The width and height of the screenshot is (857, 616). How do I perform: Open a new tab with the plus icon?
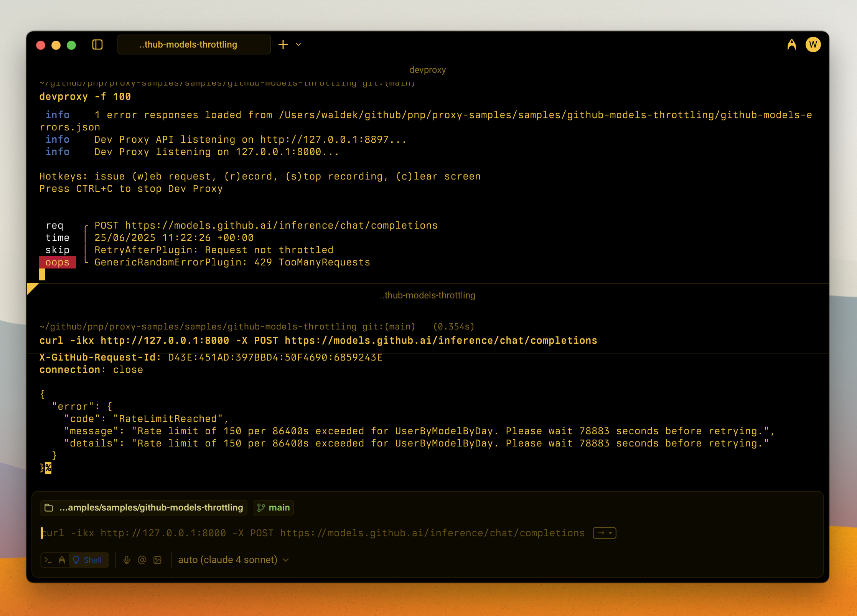point(283,44)
